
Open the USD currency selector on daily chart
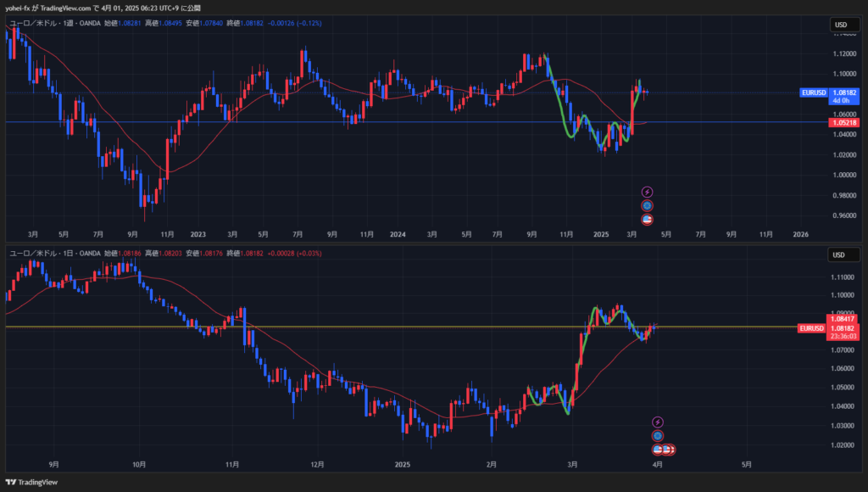840,254
